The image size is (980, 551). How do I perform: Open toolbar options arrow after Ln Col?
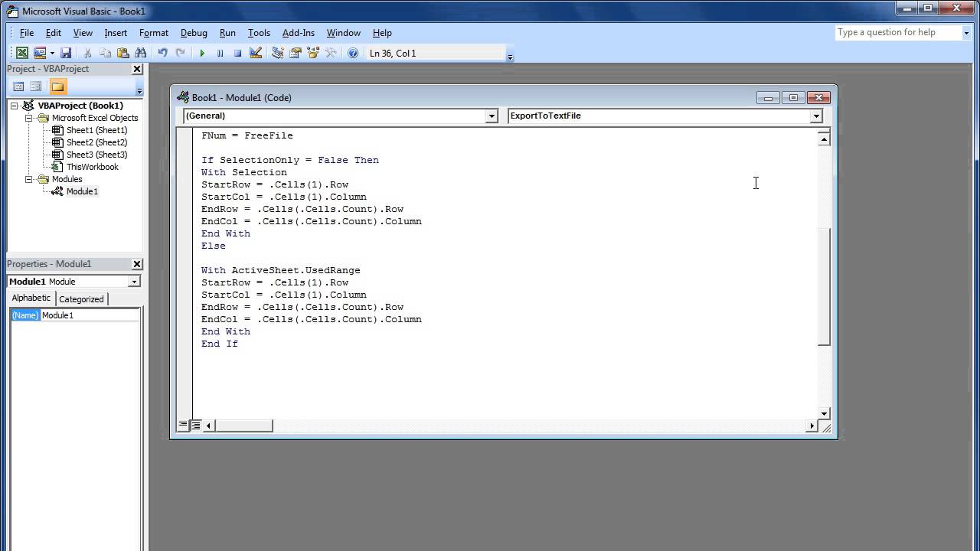point(510,56)
